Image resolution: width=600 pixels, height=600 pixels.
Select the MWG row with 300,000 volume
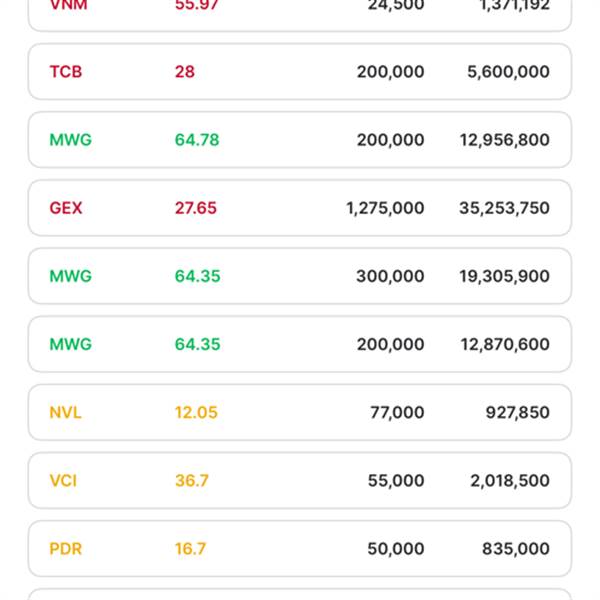pyautogui.click(x=300, y=276)
